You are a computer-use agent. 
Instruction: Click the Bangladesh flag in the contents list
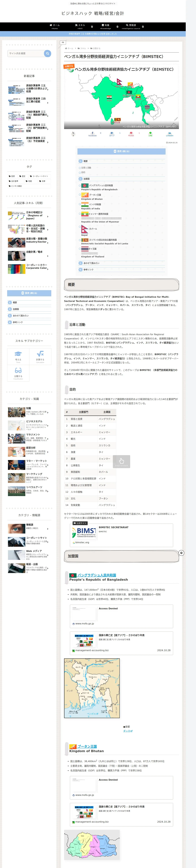(85, 185)
